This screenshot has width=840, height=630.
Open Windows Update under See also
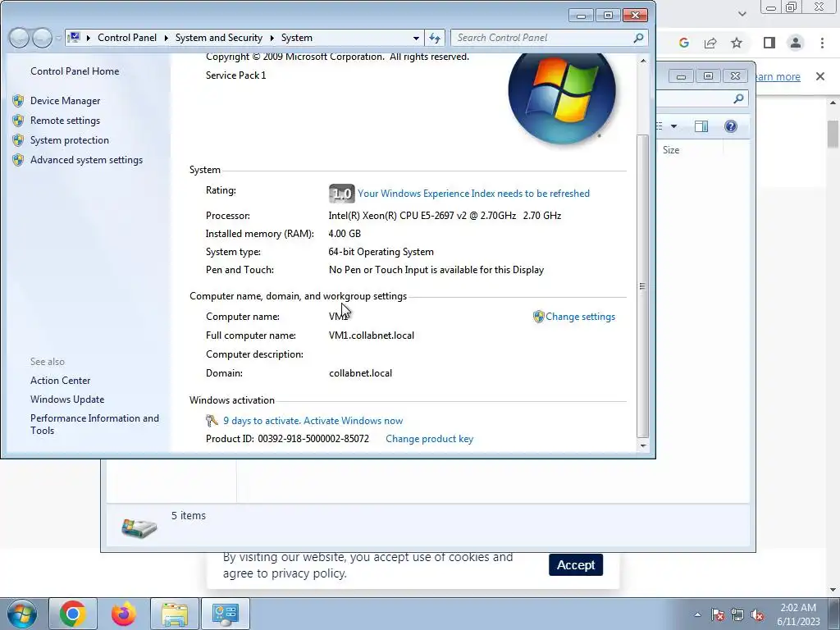click(x=67, y=399)
